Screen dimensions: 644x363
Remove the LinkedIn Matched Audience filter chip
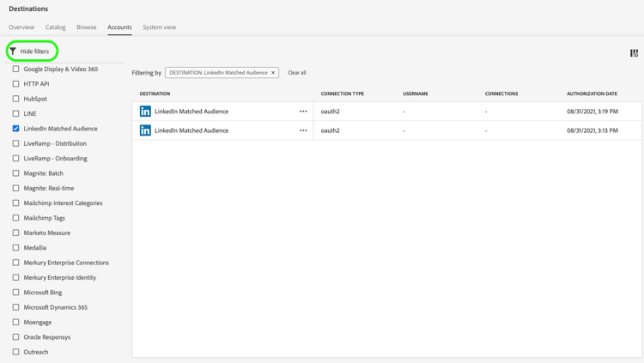(x=273, y=73)
